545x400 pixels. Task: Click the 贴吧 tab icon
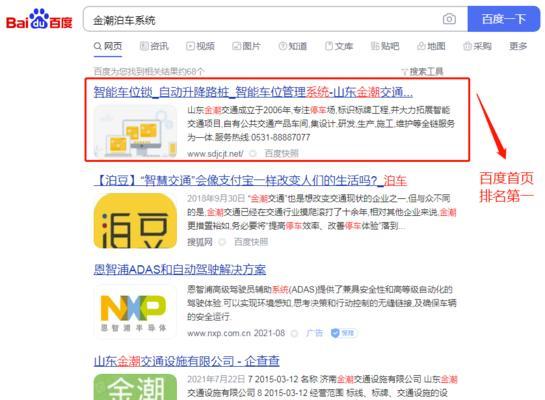point(375,46)
